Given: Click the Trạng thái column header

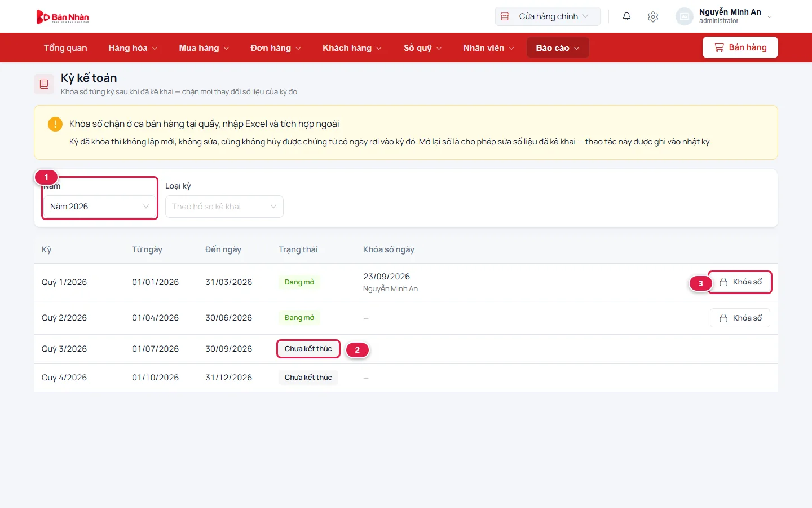Looking at the screenshot, I should click(x=298, y=249).
